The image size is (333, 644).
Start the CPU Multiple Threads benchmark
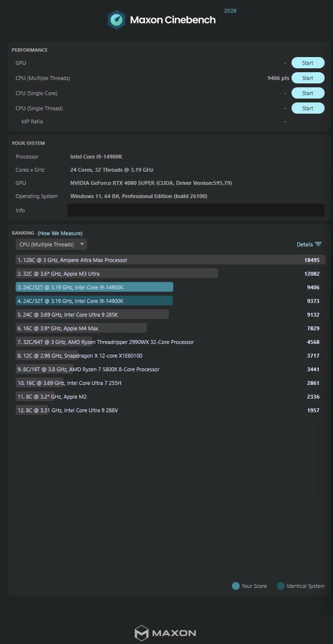(x=308, y=78)
